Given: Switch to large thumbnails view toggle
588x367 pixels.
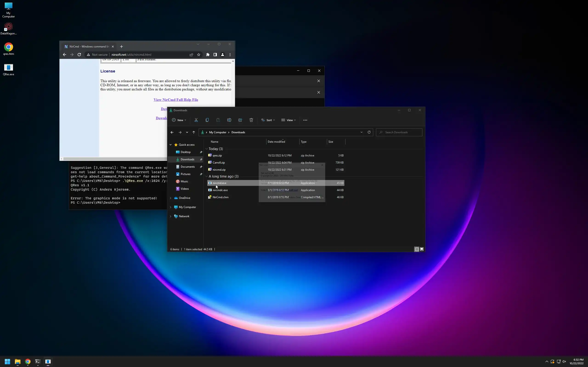Looking at the screenshot, I should click(x=421, y=249).
